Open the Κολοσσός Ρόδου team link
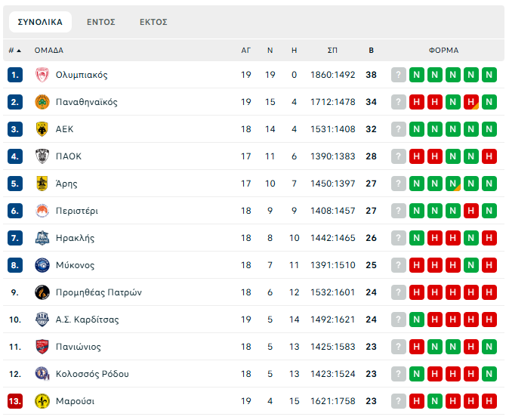The height and width of the screenshot is (420, 509). coord(92,374)
